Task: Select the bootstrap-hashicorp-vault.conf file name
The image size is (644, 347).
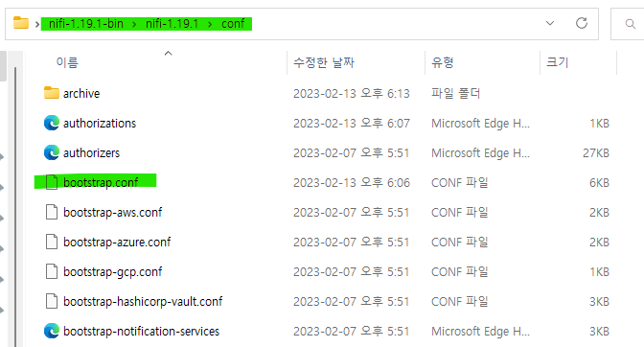Action: [143, 301]
